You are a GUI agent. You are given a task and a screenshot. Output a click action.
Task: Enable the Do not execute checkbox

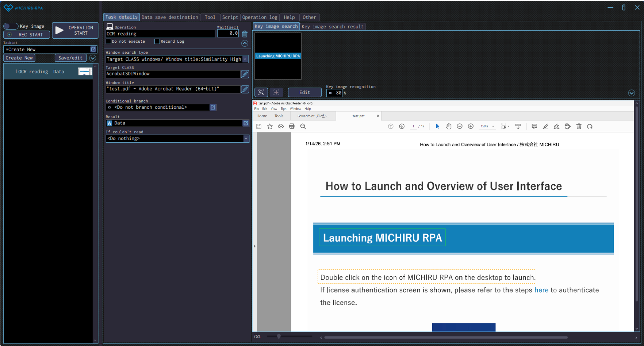pos(109,42)
